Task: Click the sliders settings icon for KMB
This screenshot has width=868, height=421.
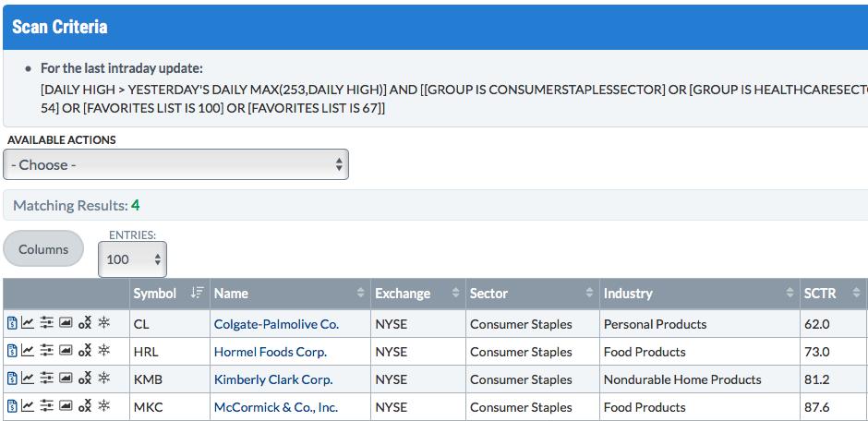Action: 47,379
